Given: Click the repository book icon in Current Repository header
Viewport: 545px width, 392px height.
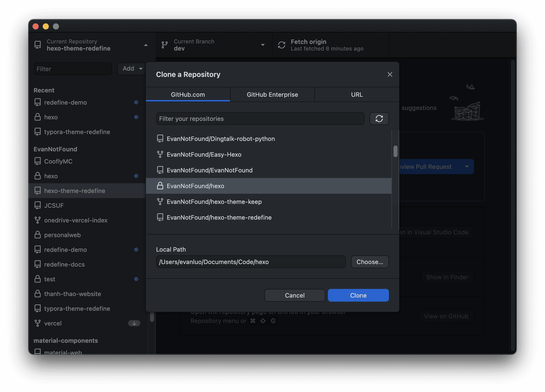Looking at the screenshot, I should tap(38, 45).
